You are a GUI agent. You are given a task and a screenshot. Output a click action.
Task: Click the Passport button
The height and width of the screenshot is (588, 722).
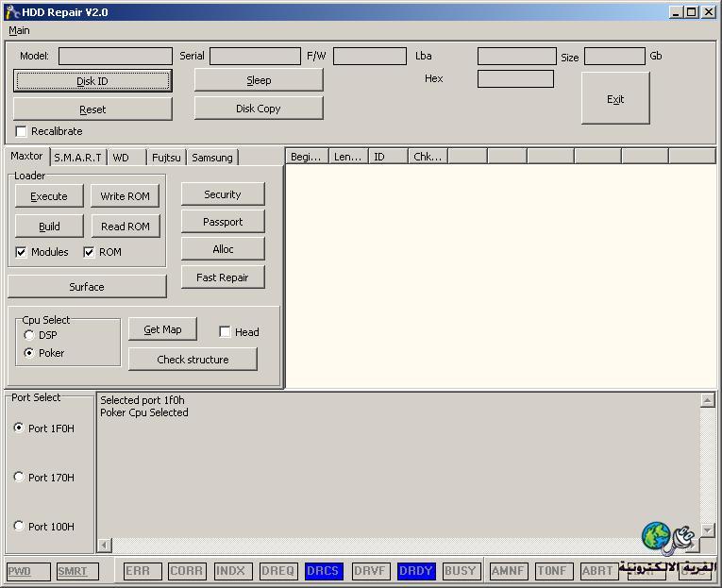coord(223,222)
